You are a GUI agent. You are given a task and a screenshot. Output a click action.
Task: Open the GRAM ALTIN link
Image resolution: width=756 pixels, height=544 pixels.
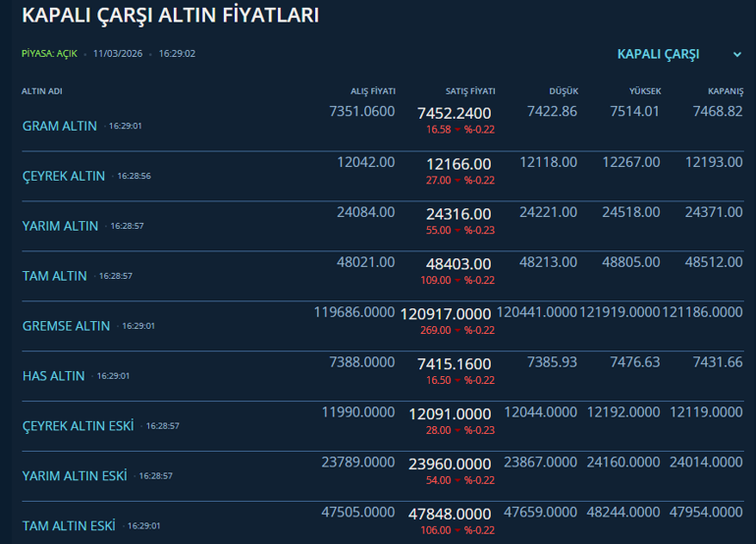[60, 126]
